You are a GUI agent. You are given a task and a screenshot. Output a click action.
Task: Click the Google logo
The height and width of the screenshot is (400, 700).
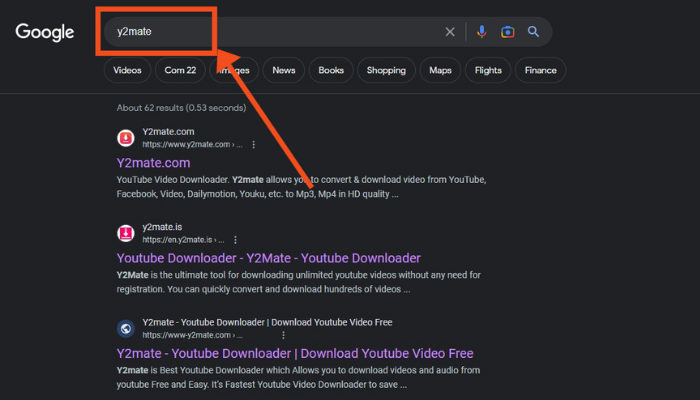click(x=45, y=32)
